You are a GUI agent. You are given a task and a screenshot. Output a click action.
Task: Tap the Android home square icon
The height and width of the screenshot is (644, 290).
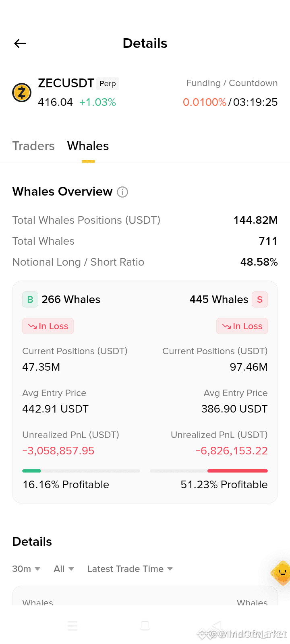pos(145,625)
